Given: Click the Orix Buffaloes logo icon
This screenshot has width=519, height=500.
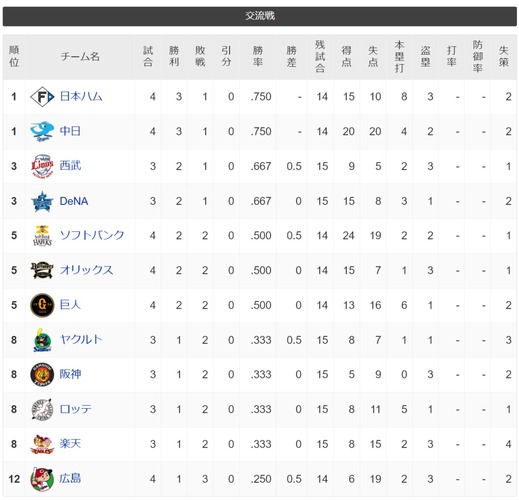Looking at the screenshot, I should [42, 270].
